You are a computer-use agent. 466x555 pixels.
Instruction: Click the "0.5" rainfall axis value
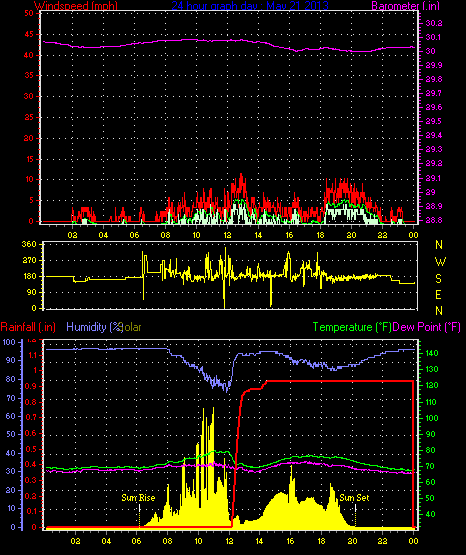tap(31, 449)
